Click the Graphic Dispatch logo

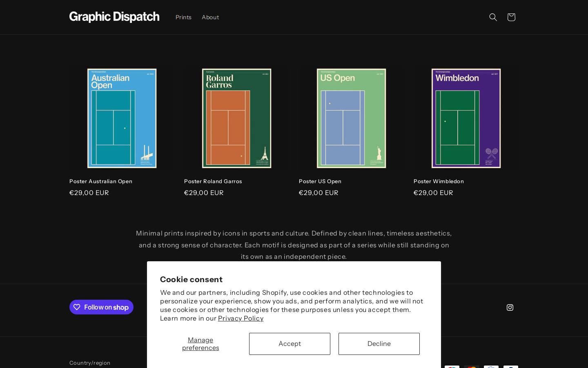pos(114,17)
